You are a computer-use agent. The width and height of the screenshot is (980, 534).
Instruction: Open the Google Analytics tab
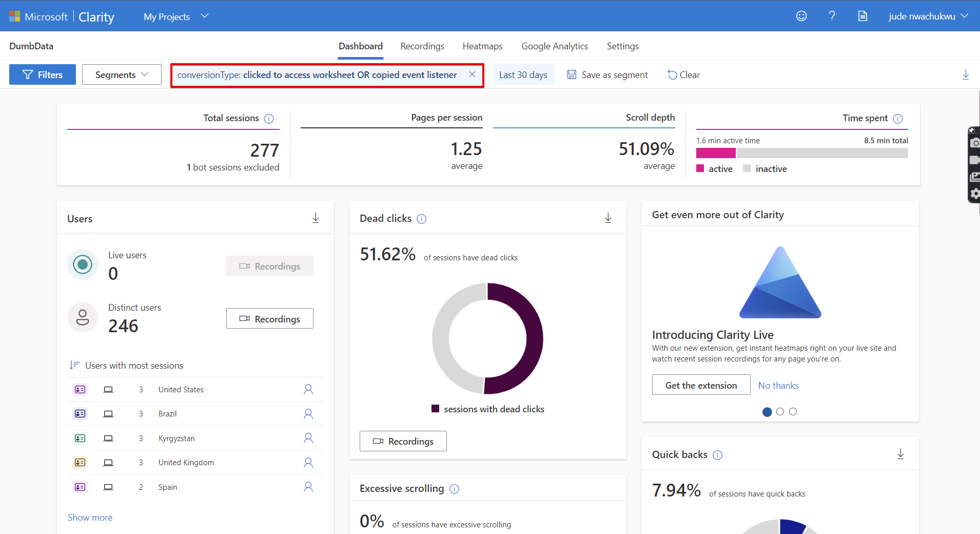point(554,46)
